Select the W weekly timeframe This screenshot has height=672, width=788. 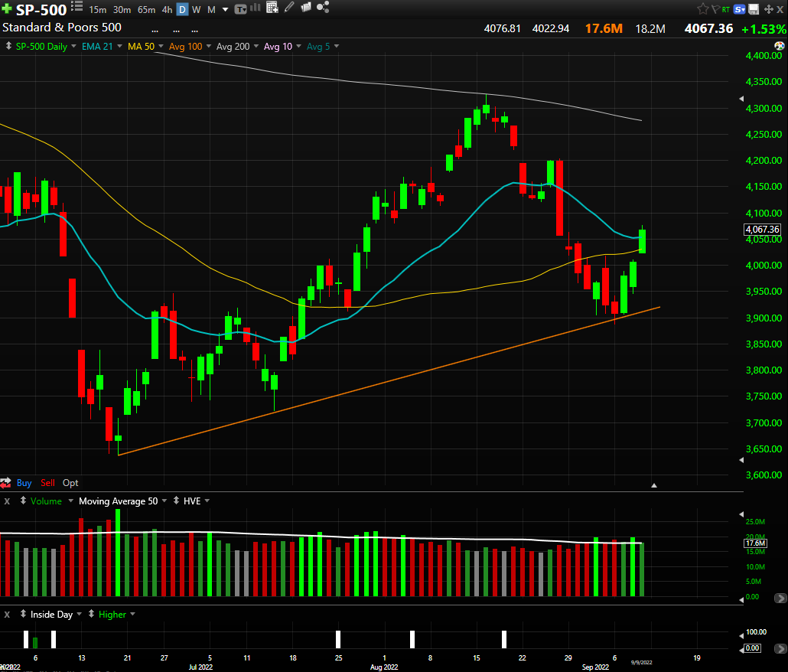(x=197, y=9)
